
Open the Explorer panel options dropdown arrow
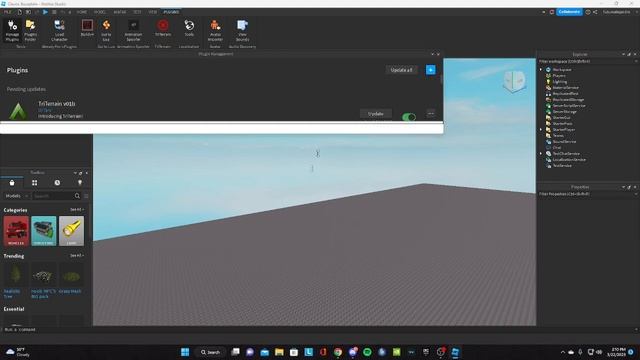coord(623,54)
